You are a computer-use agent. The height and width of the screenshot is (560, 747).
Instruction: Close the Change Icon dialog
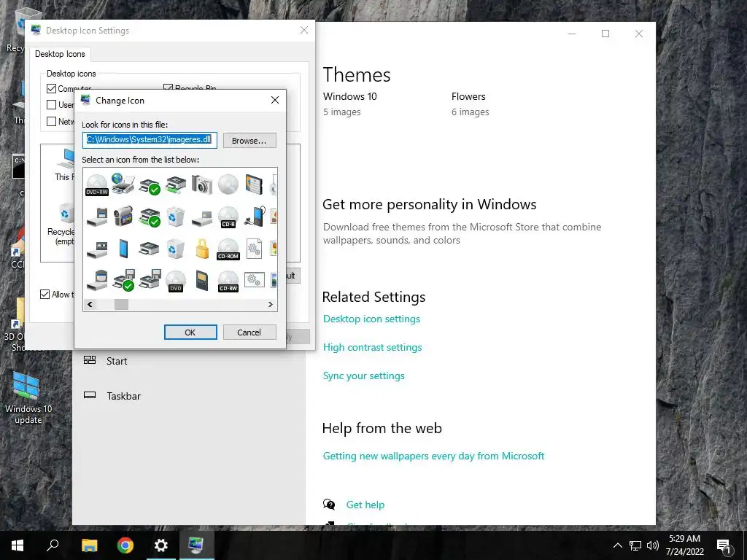point(275,100)
